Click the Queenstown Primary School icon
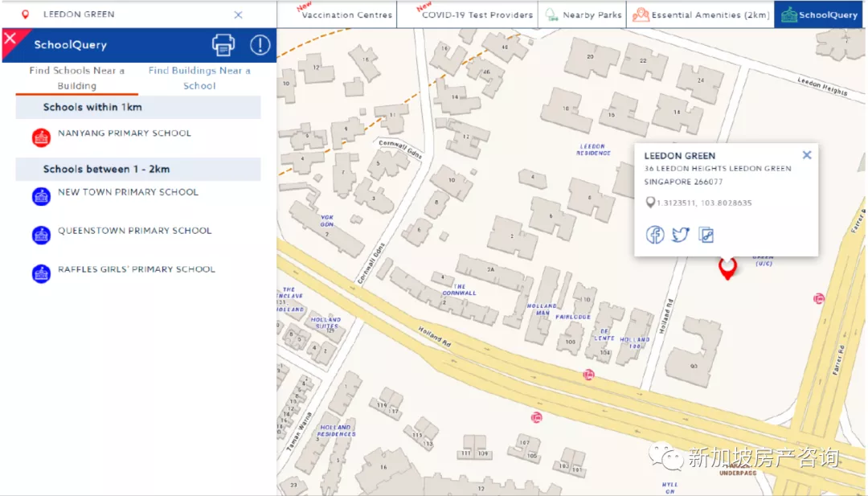Viewport: 868px width, 496px height. pos(41,235)
